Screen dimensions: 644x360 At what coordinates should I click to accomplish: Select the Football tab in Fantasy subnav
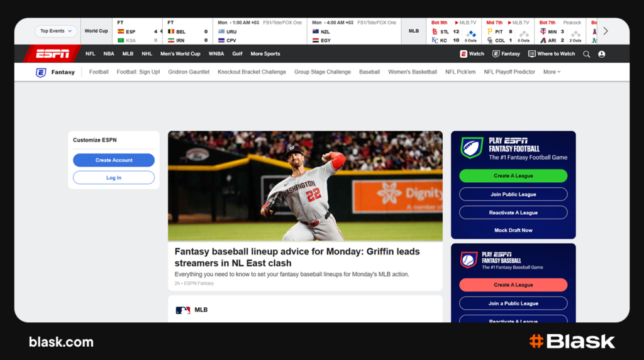(x=99, y=72)
